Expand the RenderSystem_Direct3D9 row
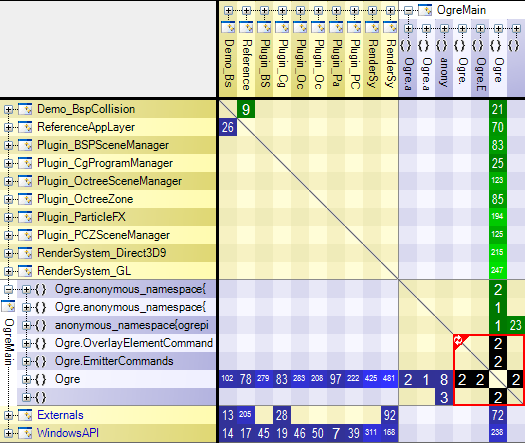525x443 pixels. (x=8, y=253)
